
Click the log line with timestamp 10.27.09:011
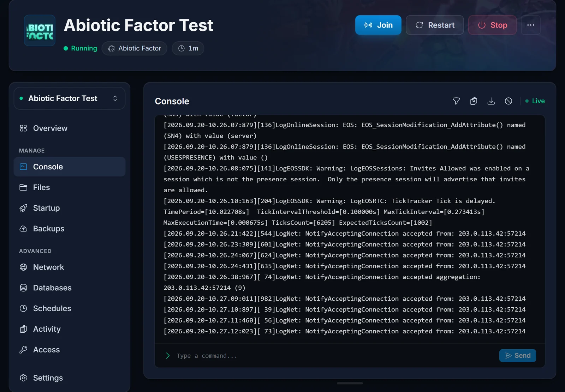click(x=345, y=299)
